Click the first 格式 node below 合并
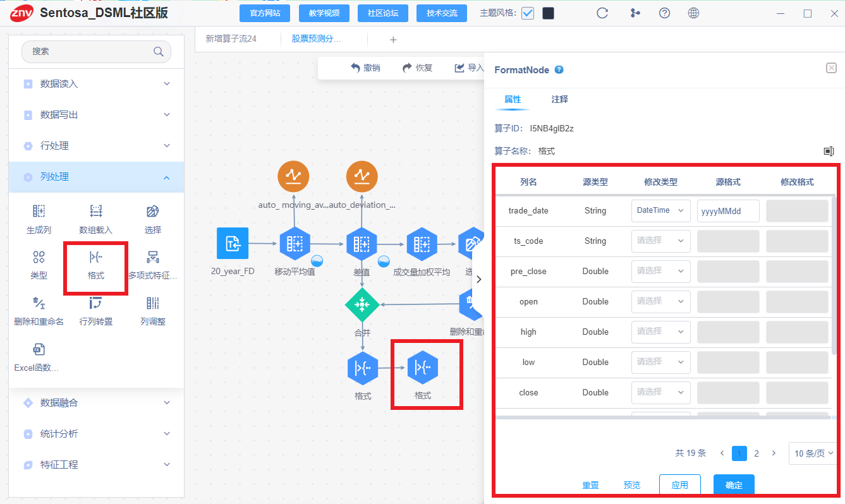 (x=363, y=367)
